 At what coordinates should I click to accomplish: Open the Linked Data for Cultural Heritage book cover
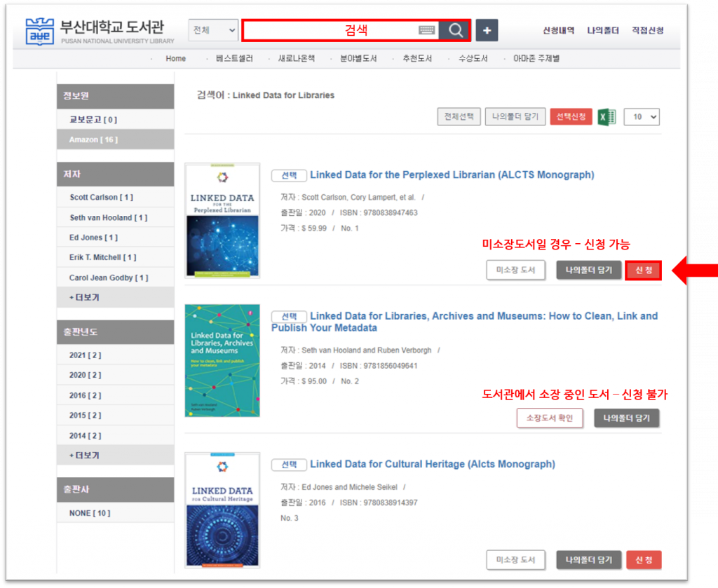pyautogui.click(x=222, y=510)
